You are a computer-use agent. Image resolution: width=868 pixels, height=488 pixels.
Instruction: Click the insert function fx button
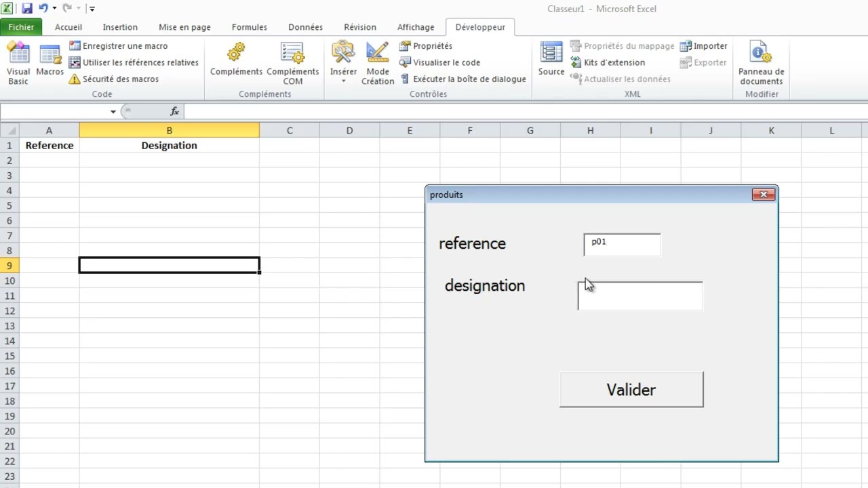coord(174,111)
